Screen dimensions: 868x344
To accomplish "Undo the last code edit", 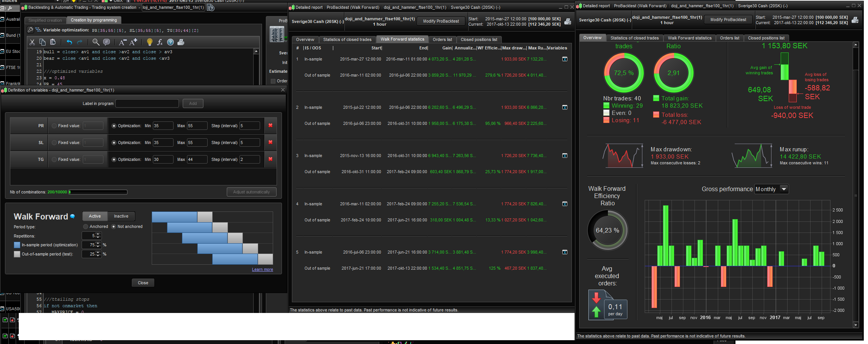I will 69,42.
